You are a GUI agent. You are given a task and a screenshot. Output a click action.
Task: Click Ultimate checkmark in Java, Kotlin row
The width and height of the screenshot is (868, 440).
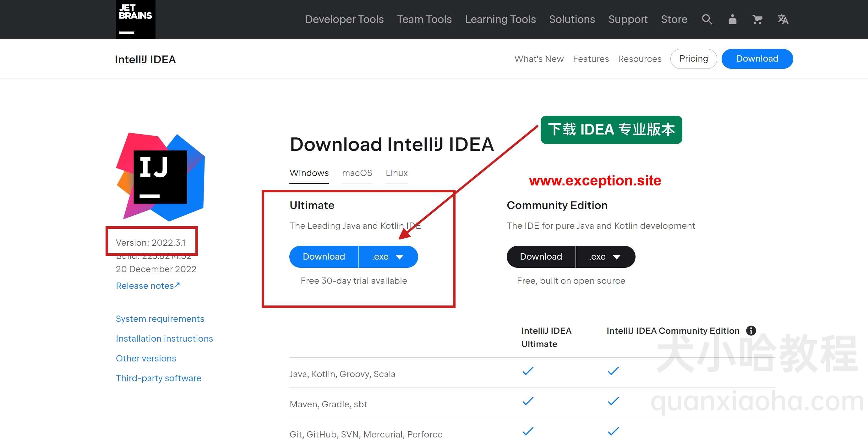tap(528, 371)
